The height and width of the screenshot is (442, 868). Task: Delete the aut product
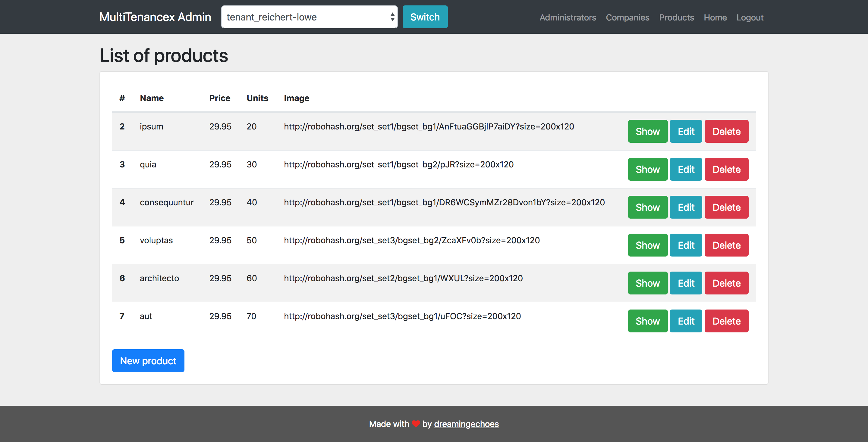(x=726, y=321)
